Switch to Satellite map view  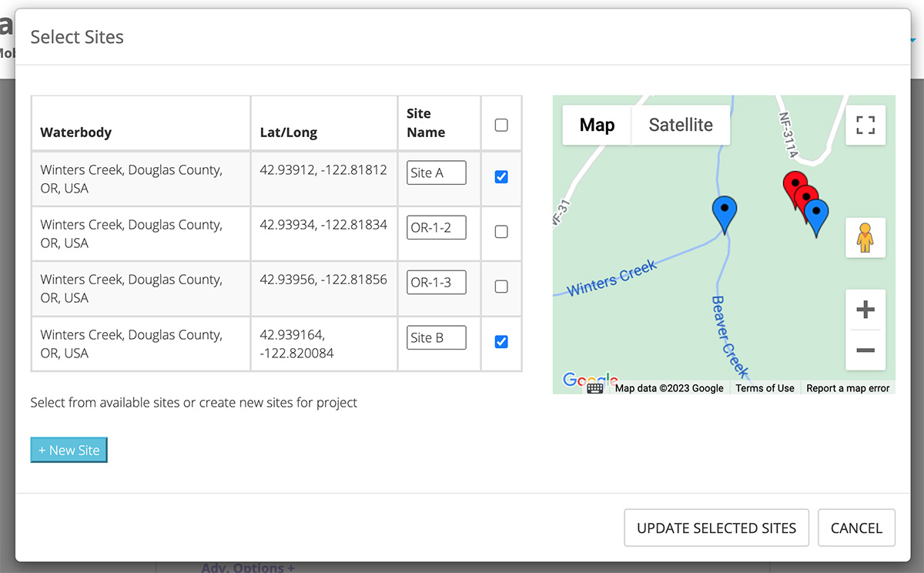coord(681,125)
